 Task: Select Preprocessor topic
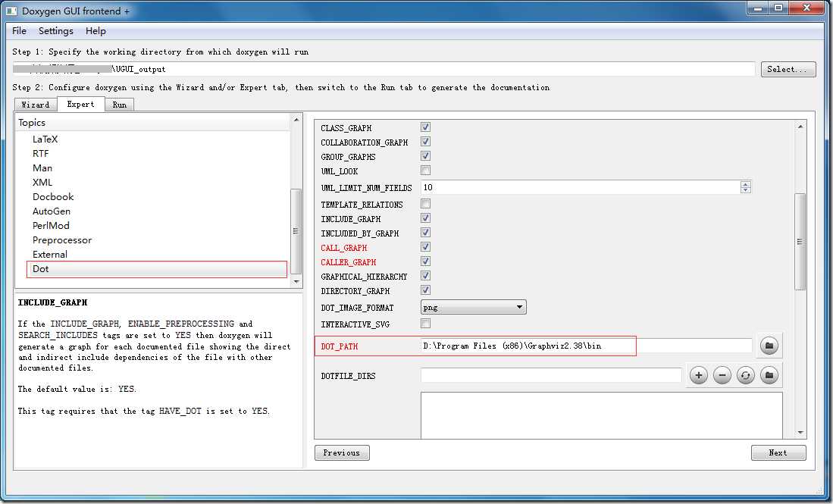[x=62, y=240]
